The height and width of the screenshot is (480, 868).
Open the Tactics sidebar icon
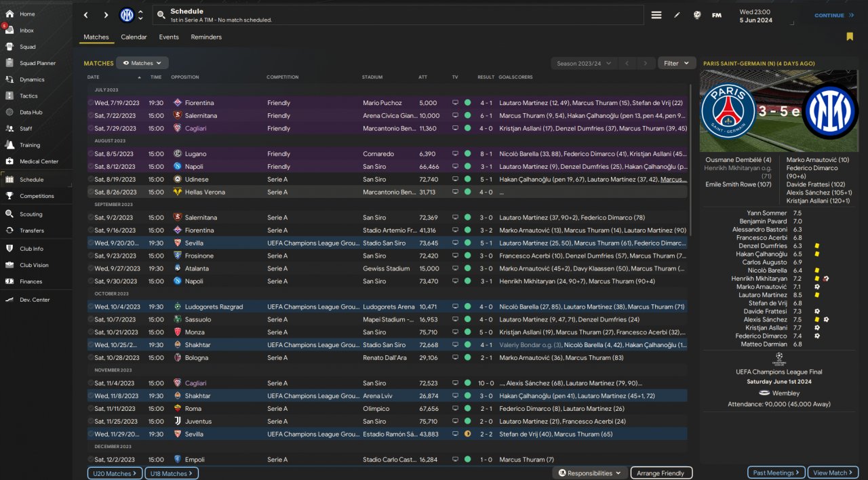pyautogui.click(x=9, y=96)
